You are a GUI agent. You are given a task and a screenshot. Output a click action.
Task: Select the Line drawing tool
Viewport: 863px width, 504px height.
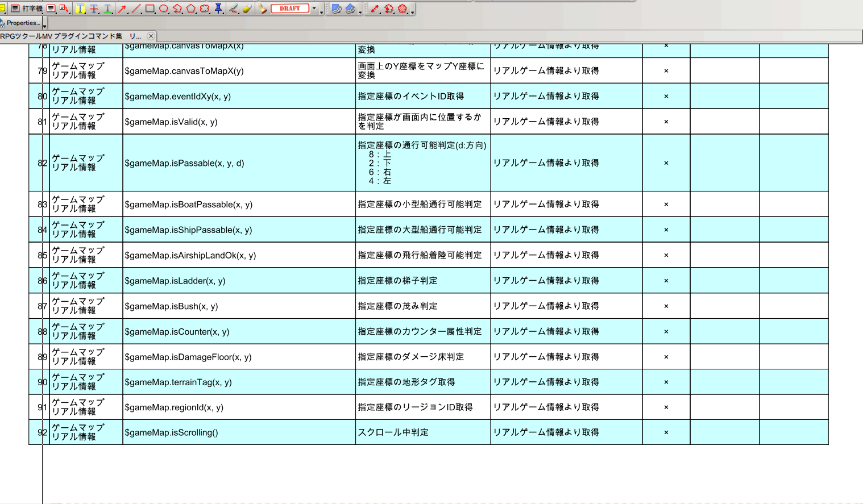click(136, 9)
